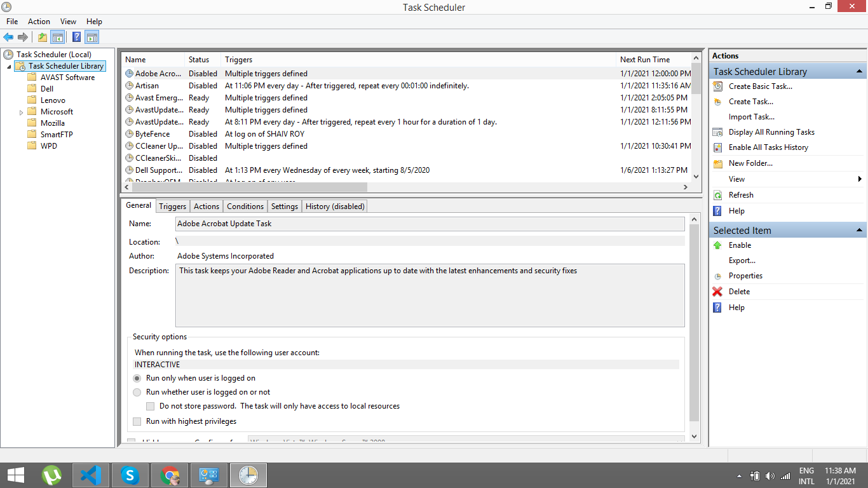Click details pane vertical scrollbar down arrow

694,437
